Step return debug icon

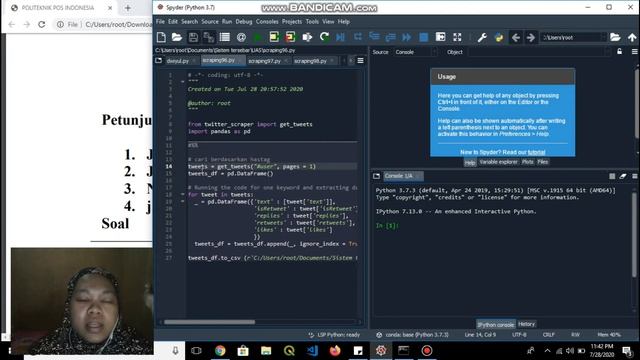click(x=390, y=37)
